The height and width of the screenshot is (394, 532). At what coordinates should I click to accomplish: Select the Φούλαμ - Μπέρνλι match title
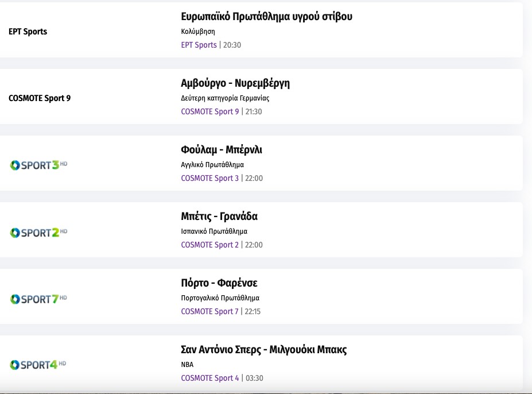point(222,150)
